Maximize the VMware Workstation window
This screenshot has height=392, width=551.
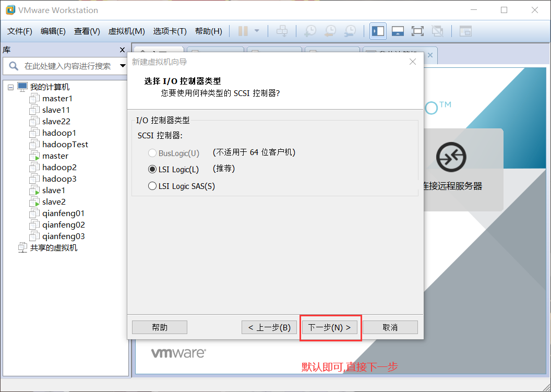click(504, 10)
